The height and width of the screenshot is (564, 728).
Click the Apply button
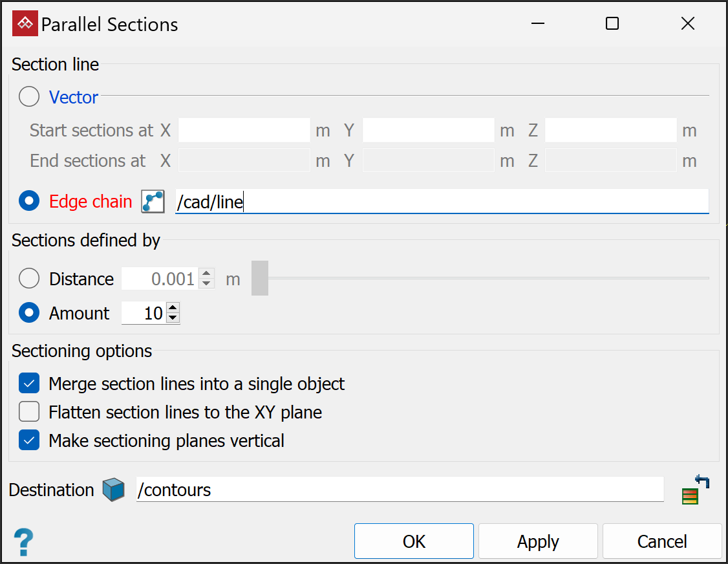pos(538,541)
